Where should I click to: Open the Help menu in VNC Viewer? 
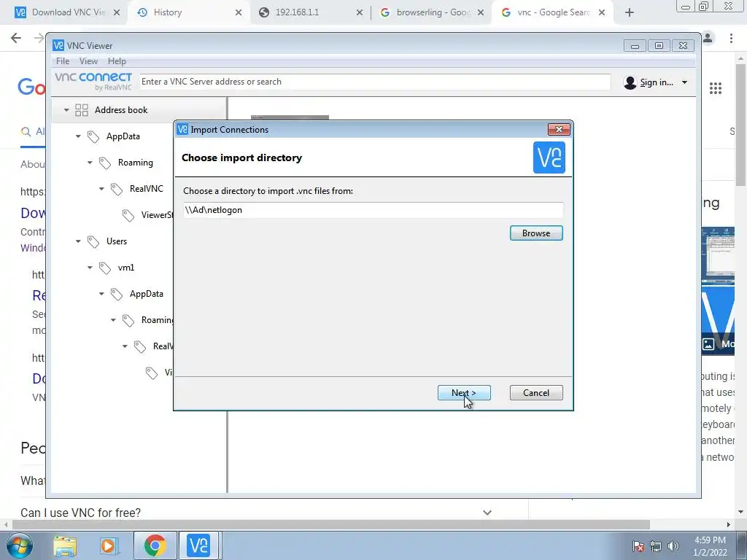pos(117,61)
